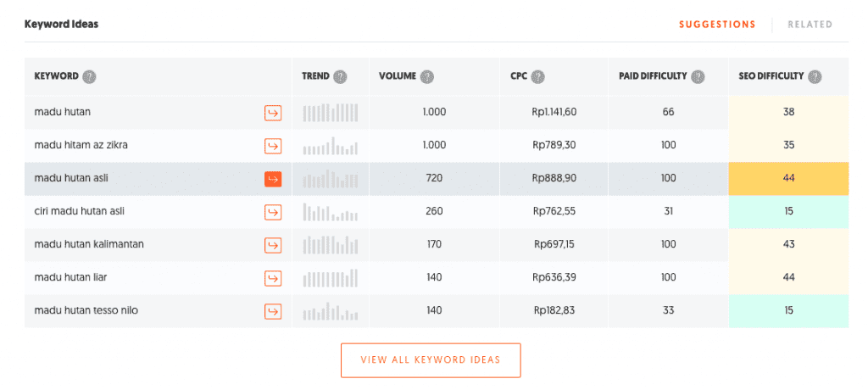This screenshot has width=868, height=390.
Task: Click help icon next to Keyword header
Action: [x=89, y=76]
